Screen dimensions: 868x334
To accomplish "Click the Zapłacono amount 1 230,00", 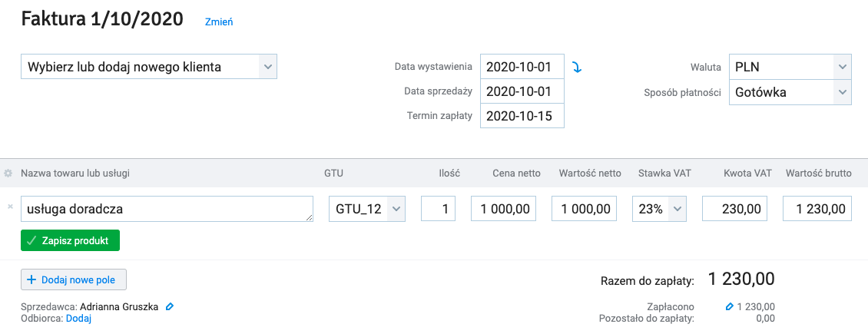I will point(756,306).
